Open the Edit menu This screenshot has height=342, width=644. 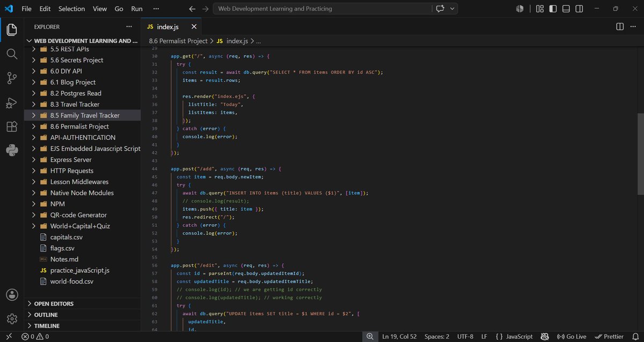(x=45, y=9)
